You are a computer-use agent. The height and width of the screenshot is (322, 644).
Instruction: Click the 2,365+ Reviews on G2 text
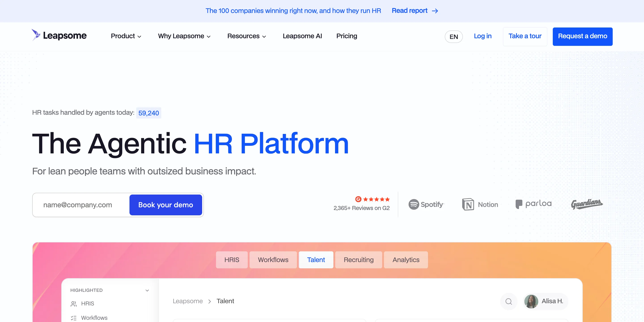coord(362,208)
